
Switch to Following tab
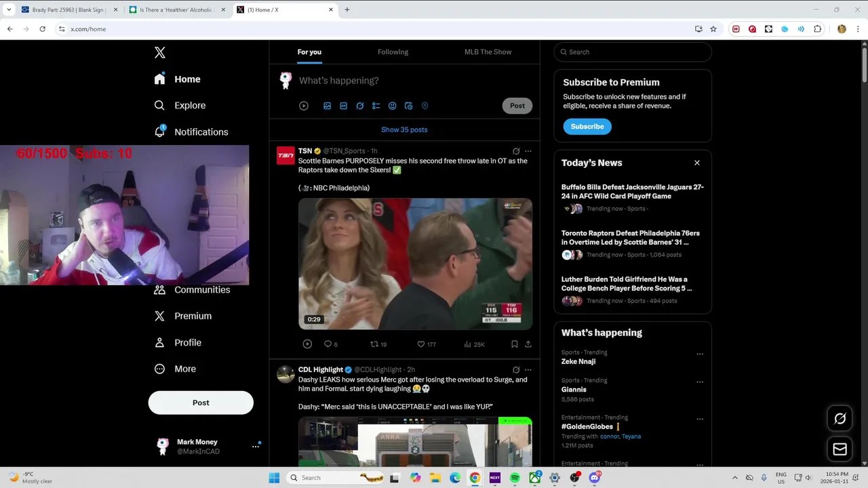click(x=393, y=52)
